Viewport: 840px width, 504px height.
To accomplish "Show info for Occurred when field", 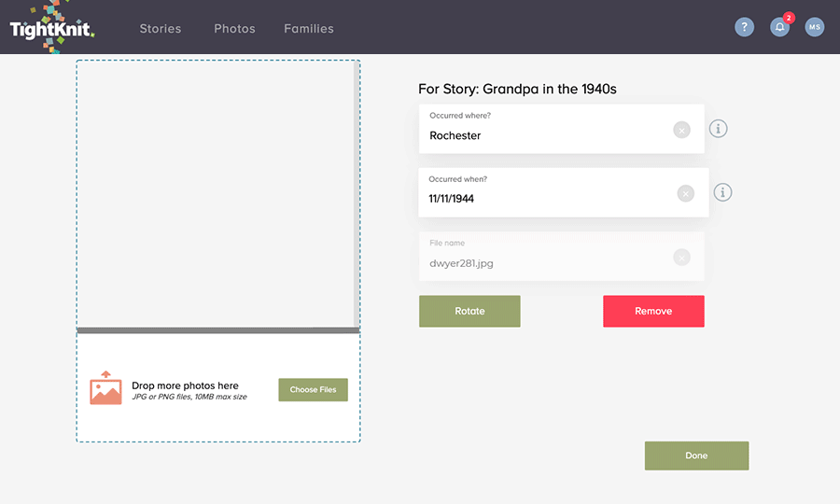I will 722,192.
